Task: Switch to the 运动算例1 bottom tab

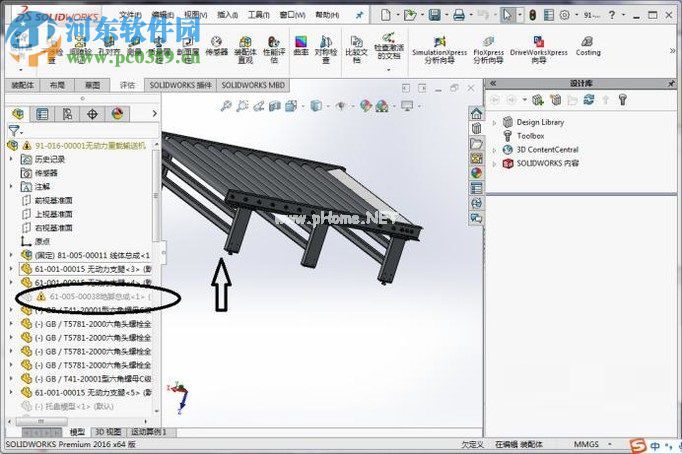Action: pos(151,432)
